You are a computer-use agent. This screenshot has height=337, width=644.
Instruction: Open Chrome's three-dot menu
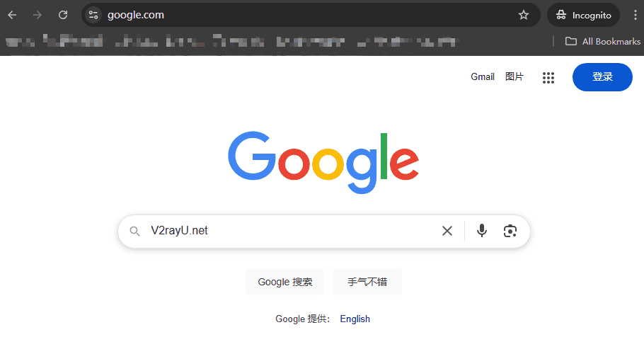click(636, 15)
